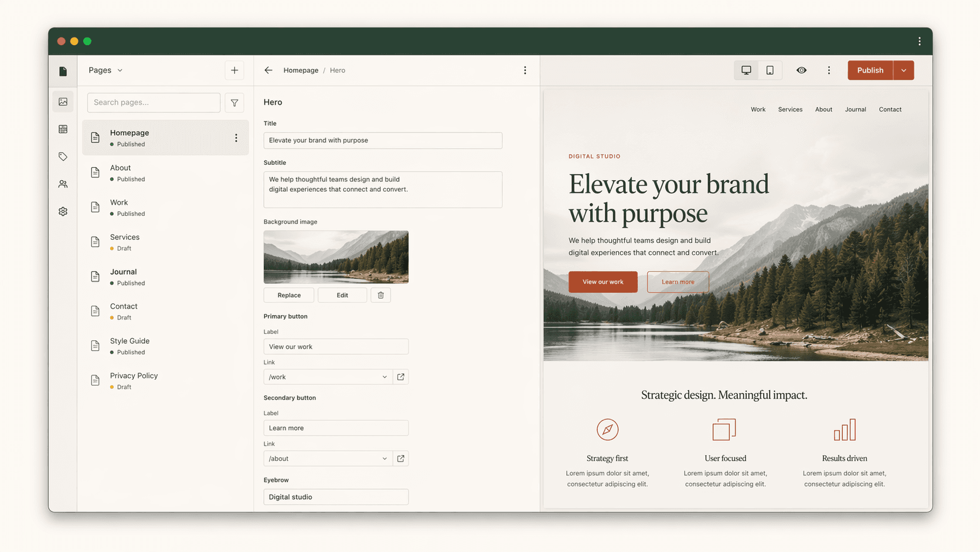Click the Search pages input field

click(x=154, y=103)
